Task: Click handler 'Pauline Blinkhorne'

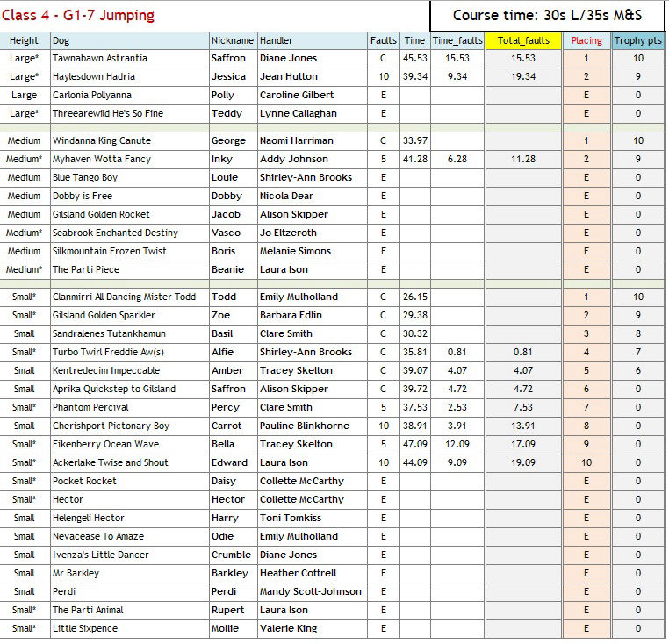Action: click(305, 426)
